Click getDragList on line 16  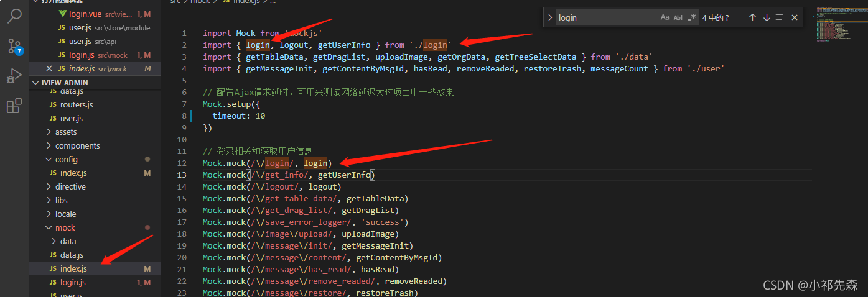point(368,210)
